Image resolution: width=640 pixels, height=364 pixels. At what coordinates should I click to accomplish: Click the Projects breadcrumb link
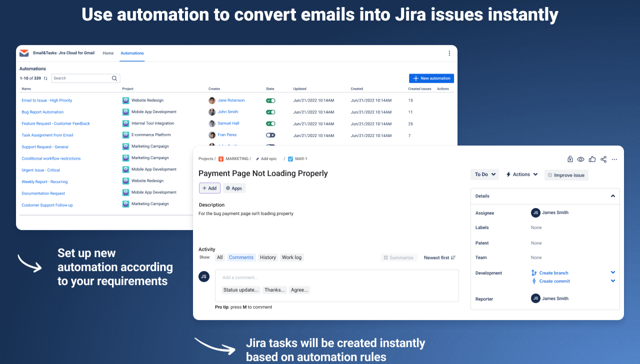tap(205, 159)
